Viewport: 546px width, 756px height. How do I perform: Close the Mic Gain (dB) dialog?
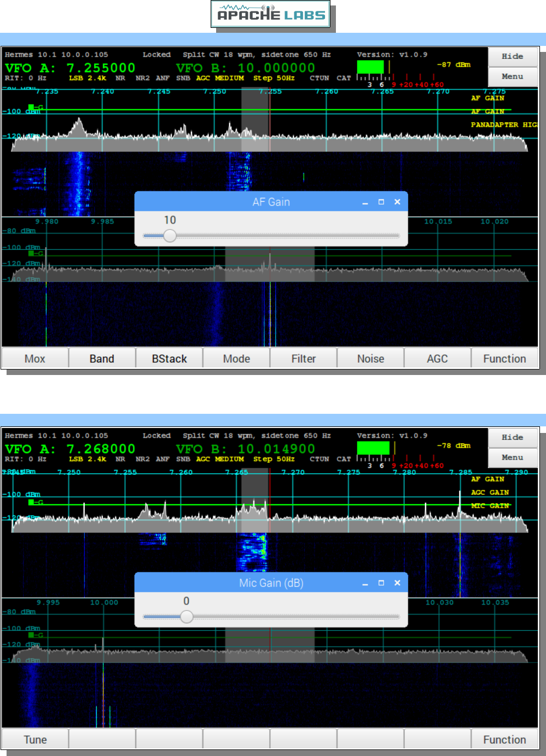coord(397,583)
